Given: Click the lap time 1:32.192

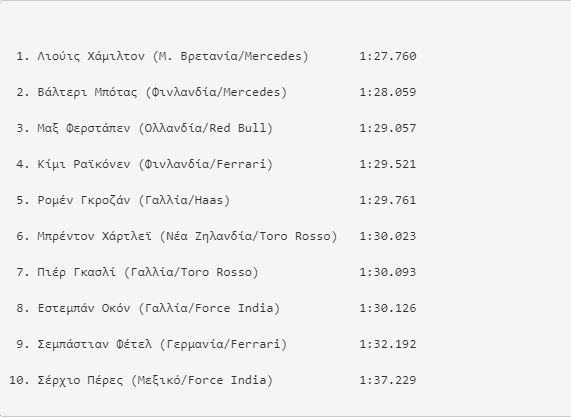Looking at the screenshot, I should coord(387,345).
